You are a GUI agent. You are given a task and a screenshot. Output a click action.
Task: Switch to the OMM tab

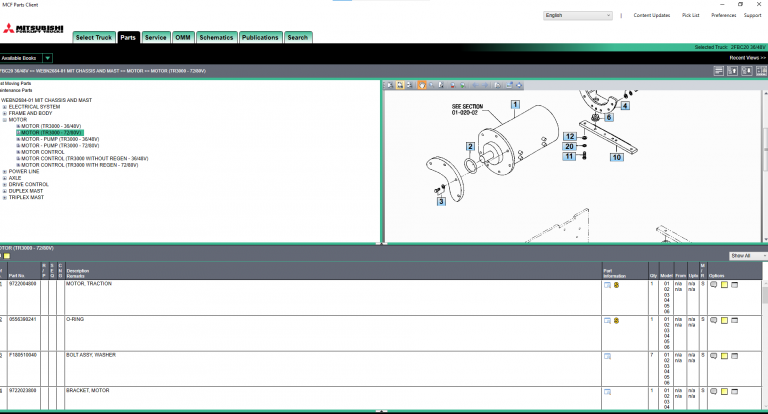pos(183,37)
